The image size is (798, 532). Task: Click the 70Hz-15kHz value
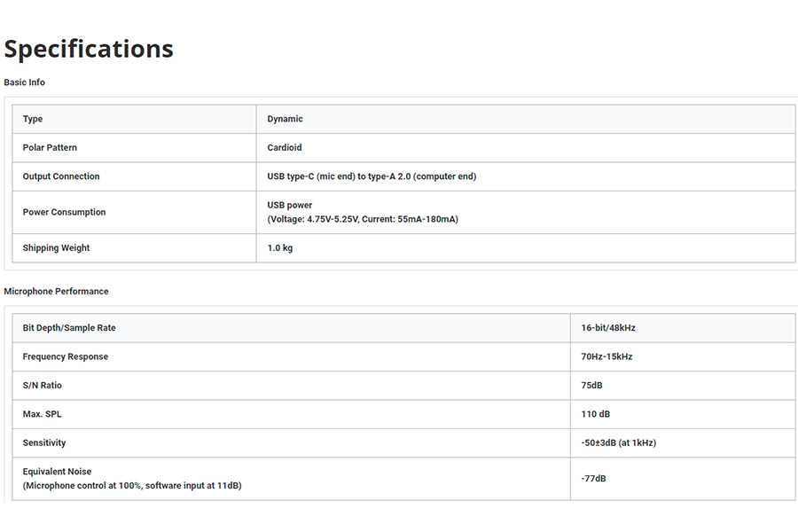(x=606, y=356)
